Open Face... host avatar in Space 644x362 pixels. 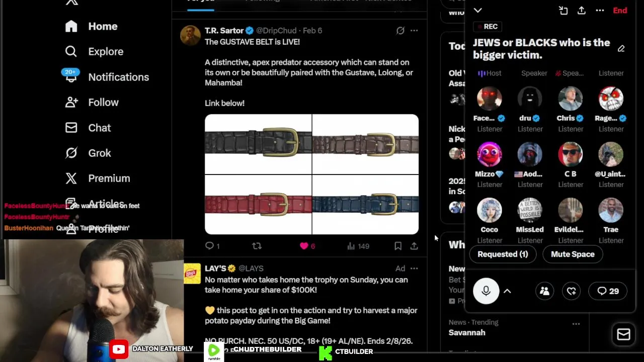tap(490, 99)
